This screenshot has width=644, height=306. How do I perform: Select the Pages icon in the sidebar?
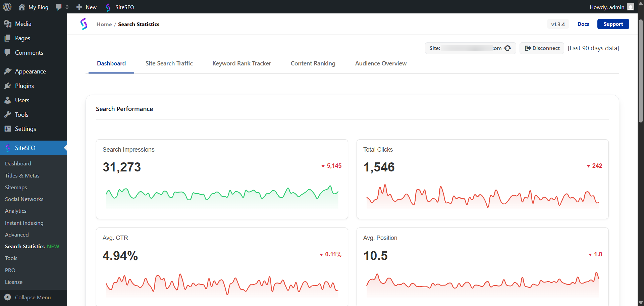click(x=7, y=38)
